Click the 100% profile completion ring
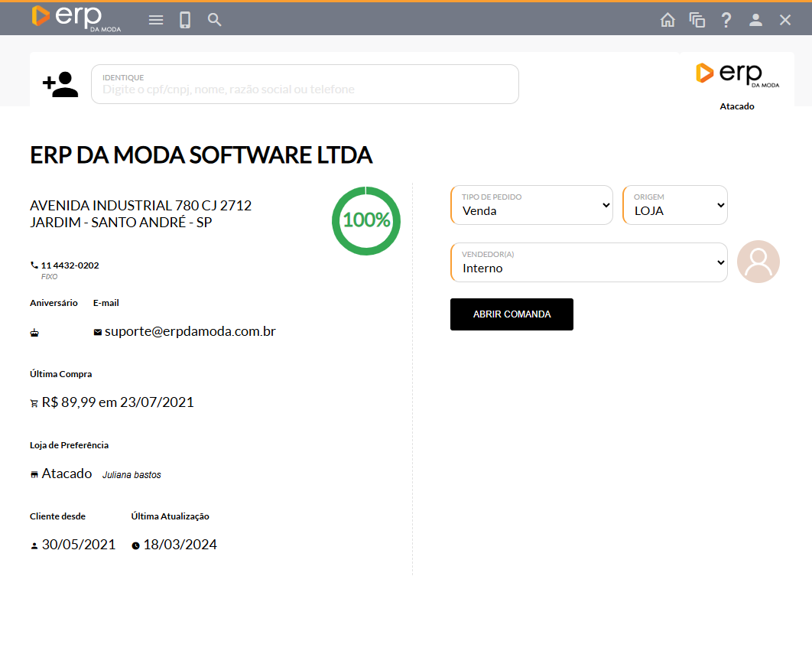Image resolution: width=812 pixels, height=664 pixels. (x=366, y=220)
